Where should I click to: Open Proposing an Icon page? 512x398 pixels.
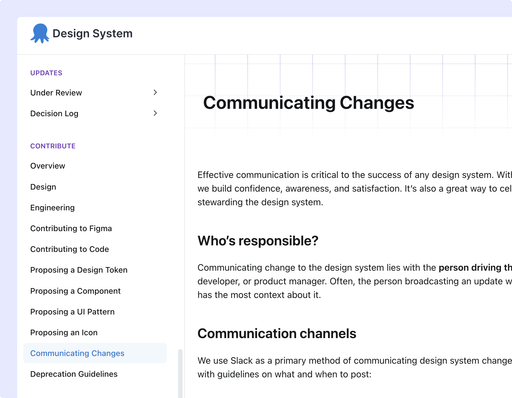click(x=64, y=333)
